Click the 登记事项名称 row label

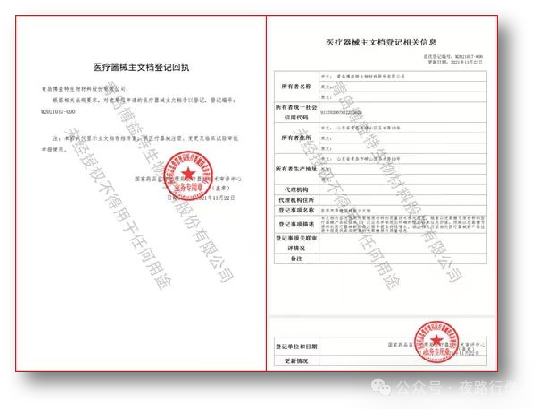(x=296, y=210)
